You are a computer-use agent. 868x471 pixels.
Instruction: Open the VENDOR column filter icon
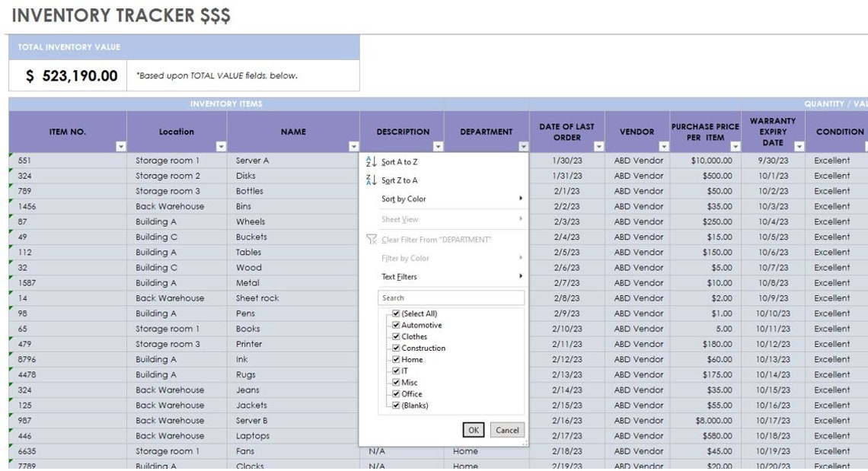[x=664, y=148]
